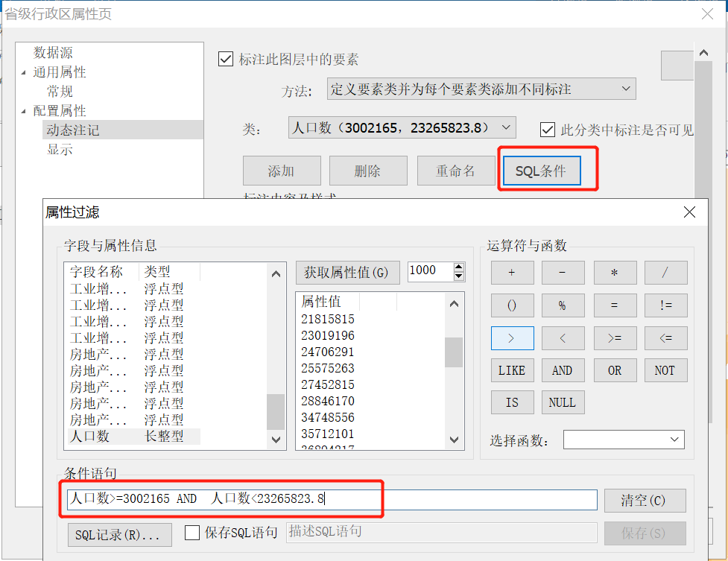Click the 获取属性值(G) button
Screen dimensions: 728x561
pyautogui.click(x=347, y=272)
